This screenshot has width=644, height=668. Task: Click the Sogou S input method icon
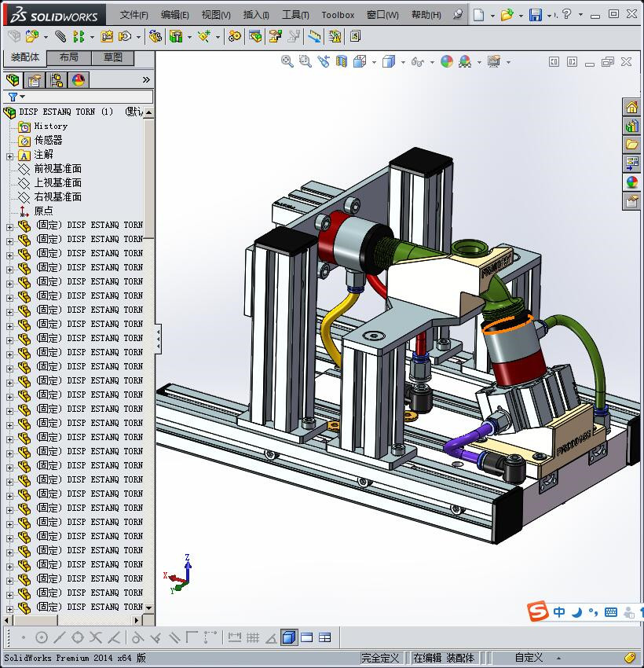click(537, 611)
